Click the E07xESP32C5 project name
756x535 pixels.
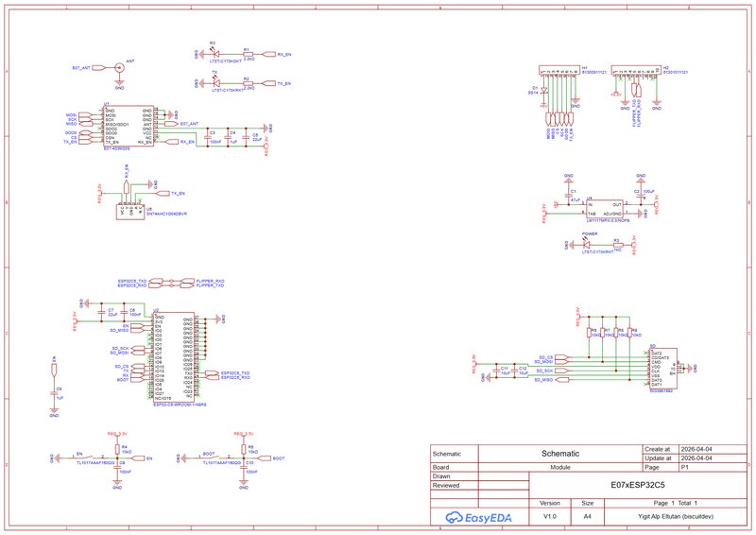tap(637, 485)
